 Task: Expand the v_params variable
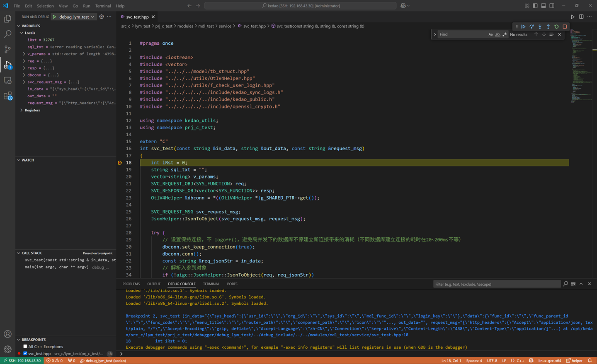(24, 54)
